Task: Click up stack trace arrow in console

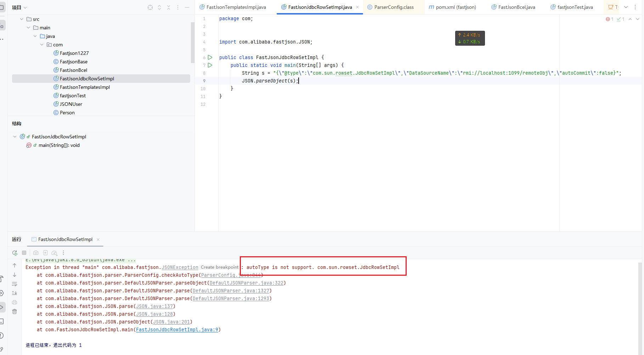Action: 15,265
